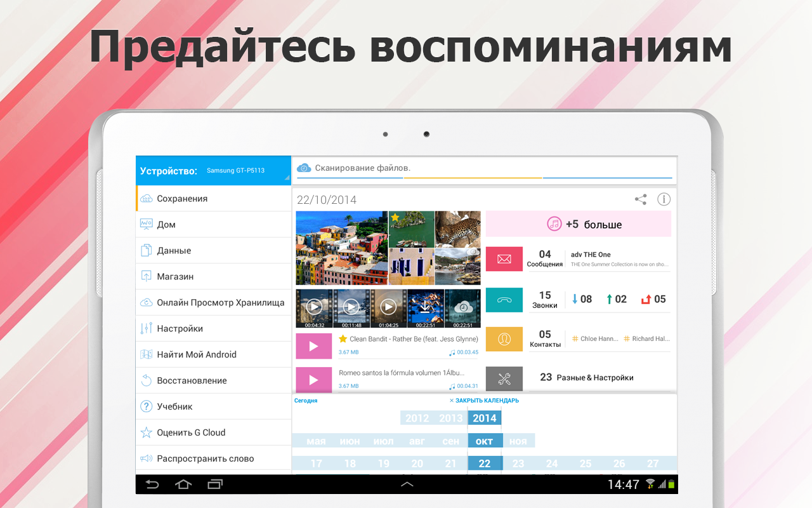Close the calendar via ЗАКРЫТЬ КАЛЕНДАРЬ
The image size is (812, 508).
[x=484, y=401]
